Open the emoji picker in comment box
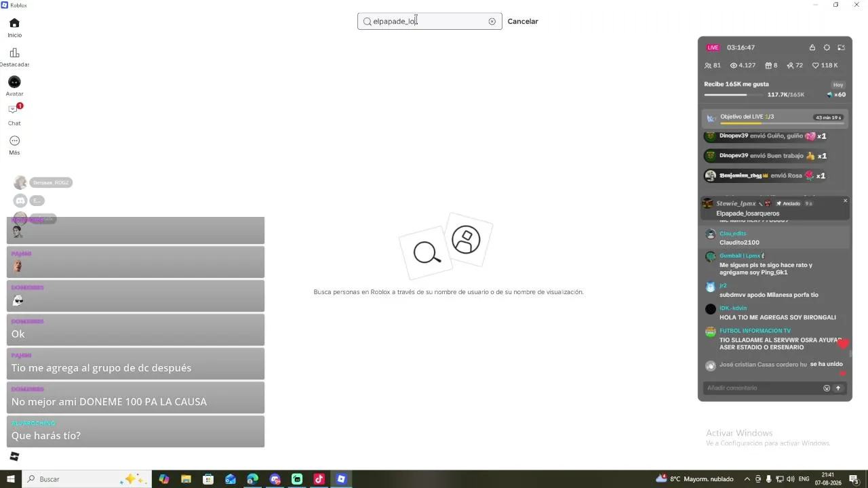The image size is (868, 488). coord(827,388)
